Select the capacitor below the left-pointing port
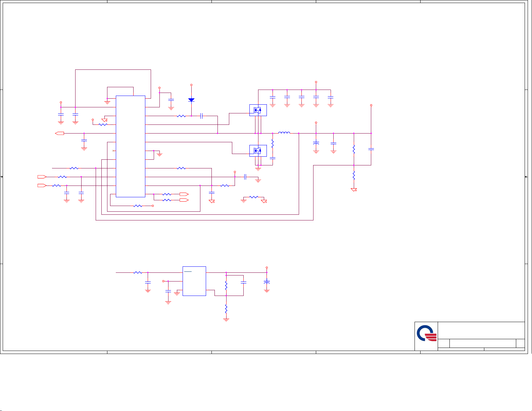532x411 pixels. coord(84,140)
